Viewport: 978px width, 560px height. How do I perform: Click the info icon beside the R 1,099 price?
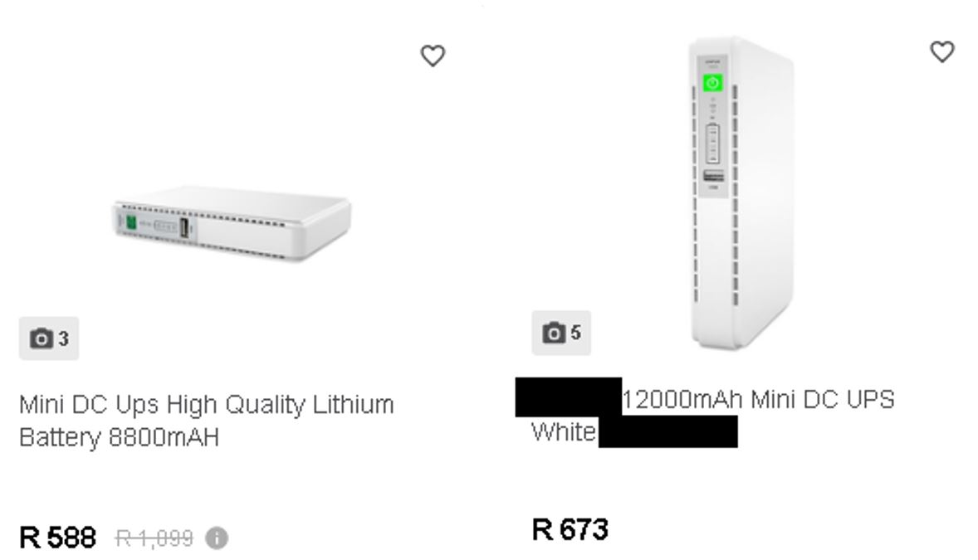217,538
